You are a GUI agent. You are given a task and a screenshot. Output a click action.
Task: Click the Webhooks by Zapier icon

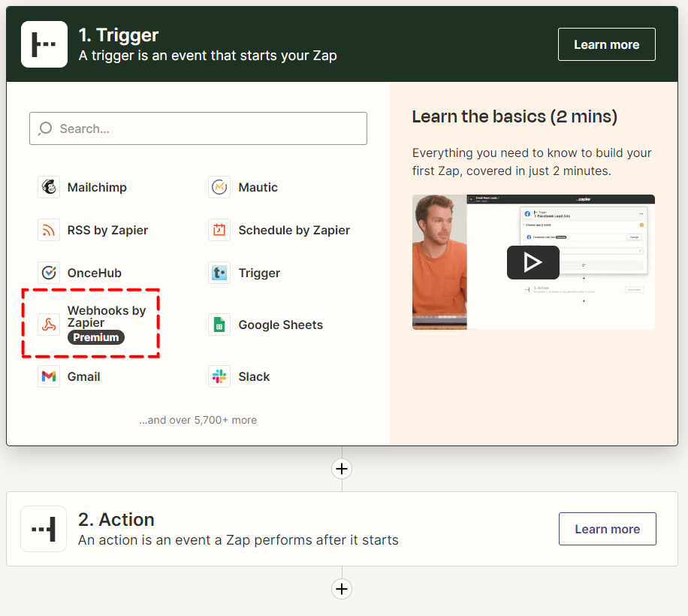click(x=49, y=325)
